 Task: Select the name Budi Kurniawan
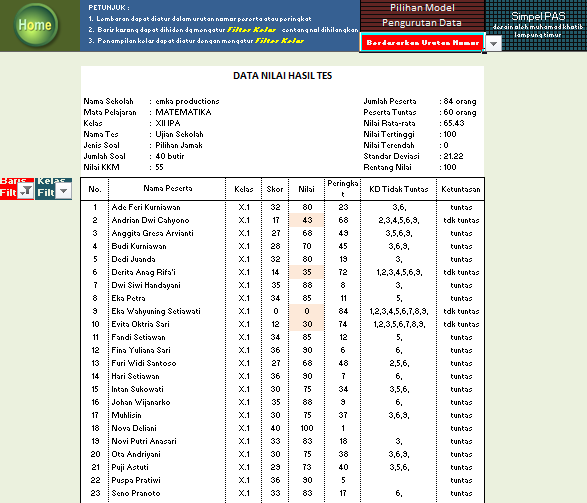click(139, 246)
